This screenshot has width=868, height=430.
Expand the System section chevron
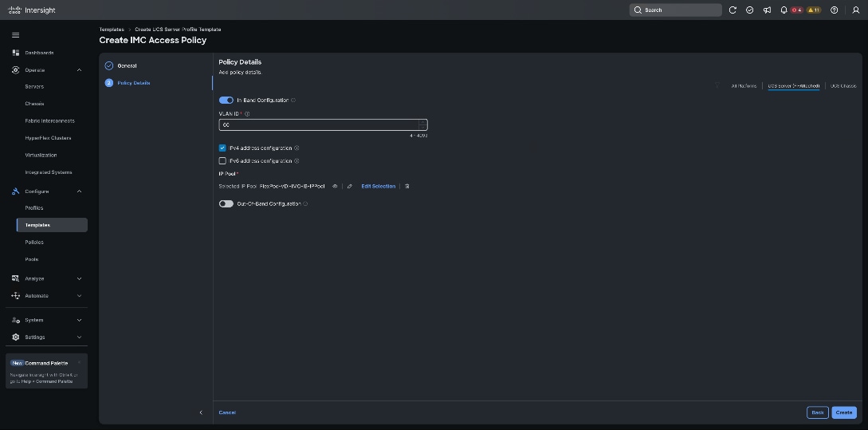pos(79,320)
